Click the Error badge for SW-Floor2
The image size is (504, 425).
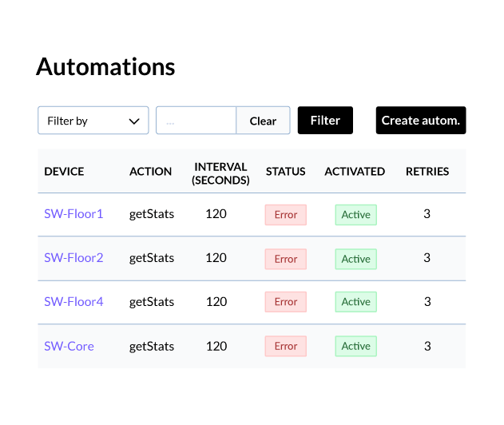[286, 259]
